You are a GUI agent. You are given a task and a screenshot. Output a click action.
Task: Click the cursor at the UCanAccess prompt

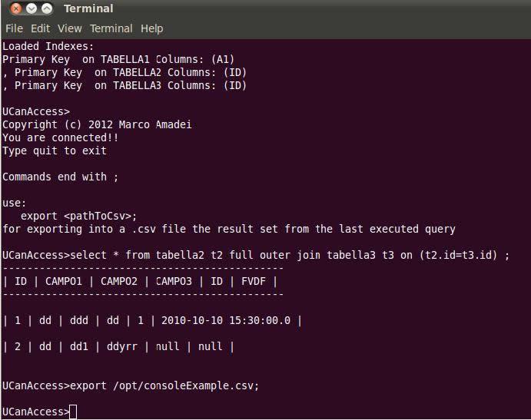tap(73, 412)
